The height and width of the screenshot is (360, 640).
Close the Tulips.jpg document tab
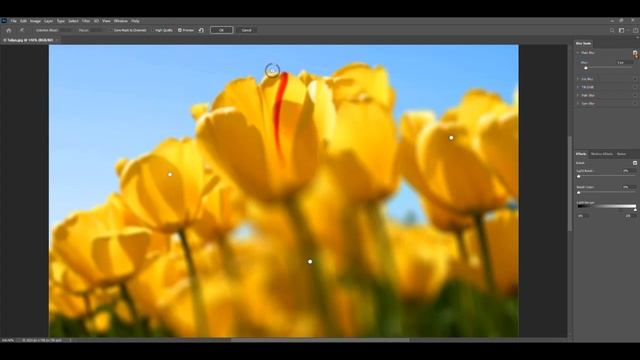(57, 40)
